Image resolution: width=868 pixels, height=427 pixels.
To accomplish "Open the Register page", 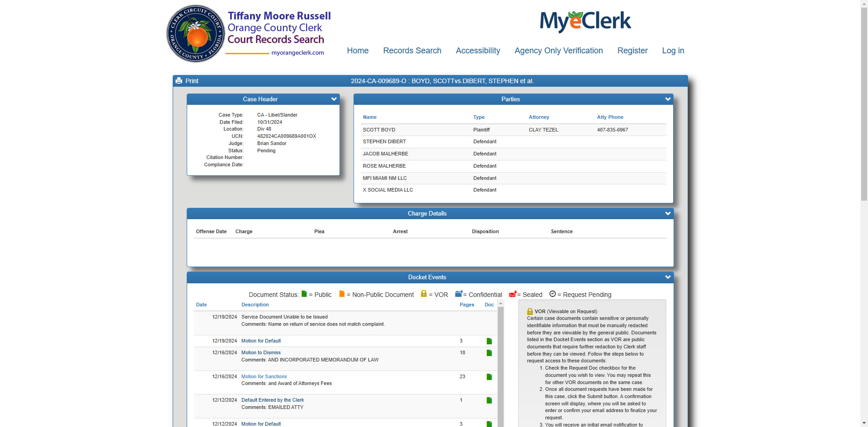I will pos(632,51).
